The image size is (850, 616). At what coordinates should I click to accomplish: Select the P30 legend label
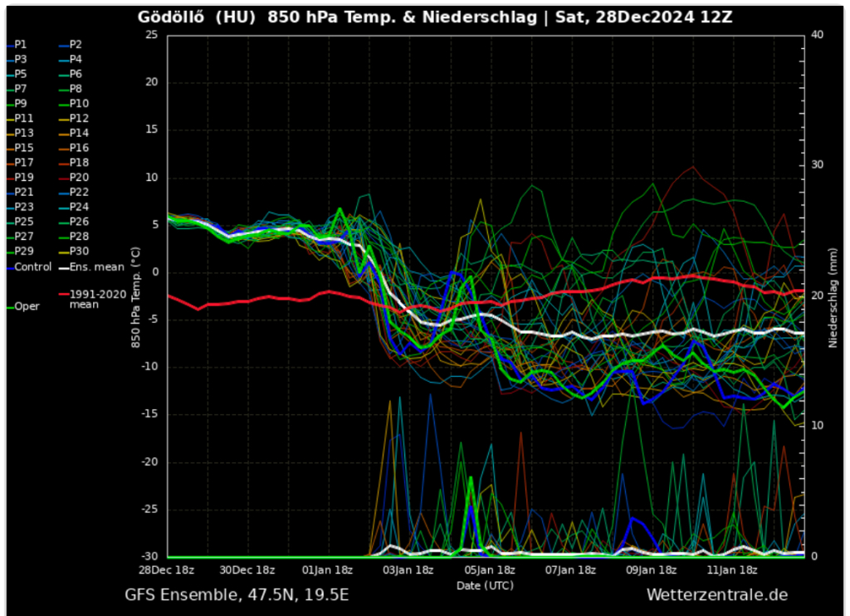[x=79, y=252]
